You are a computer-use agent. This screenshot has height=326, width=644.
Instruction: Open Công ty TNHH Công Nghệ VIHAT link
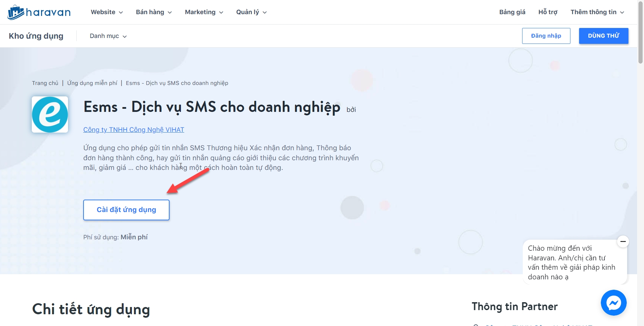pyautogui.click(x=134, y=130)
